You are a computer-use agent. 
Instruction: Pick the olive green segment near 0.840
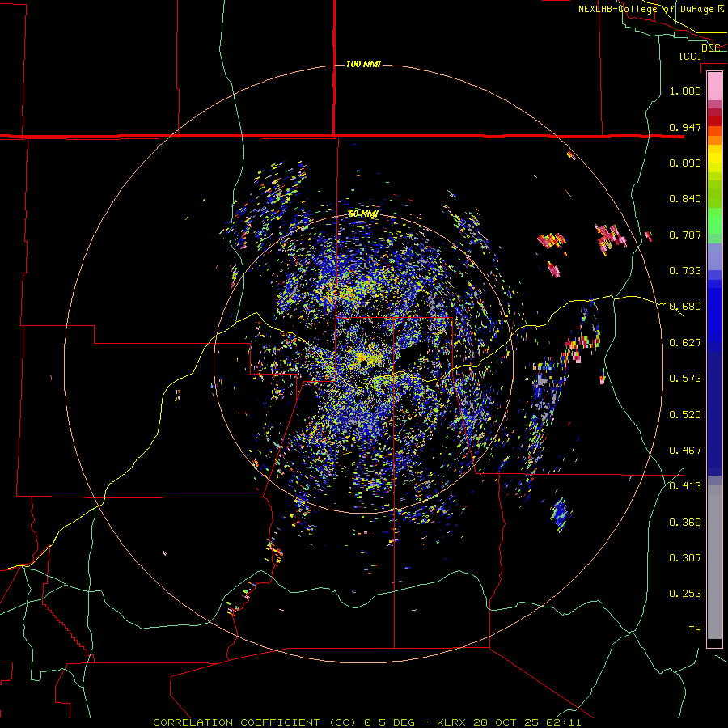pyautogui.click(x=714, y=193)
